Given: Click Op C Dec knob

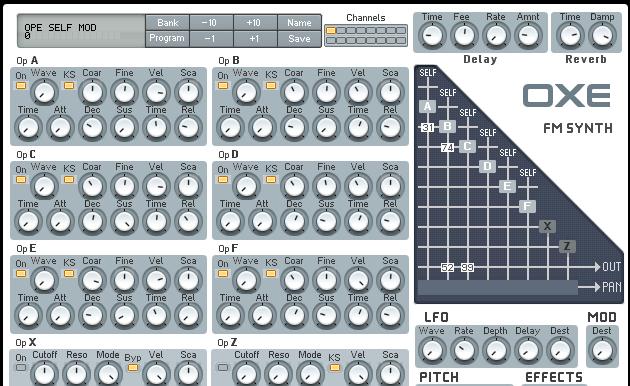Looking at the screenshot, I should click(x=92, y=222).
